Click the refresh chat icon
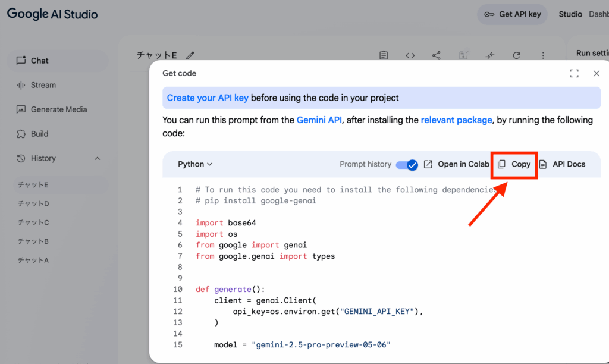609x364 pixels. [517, 55]
